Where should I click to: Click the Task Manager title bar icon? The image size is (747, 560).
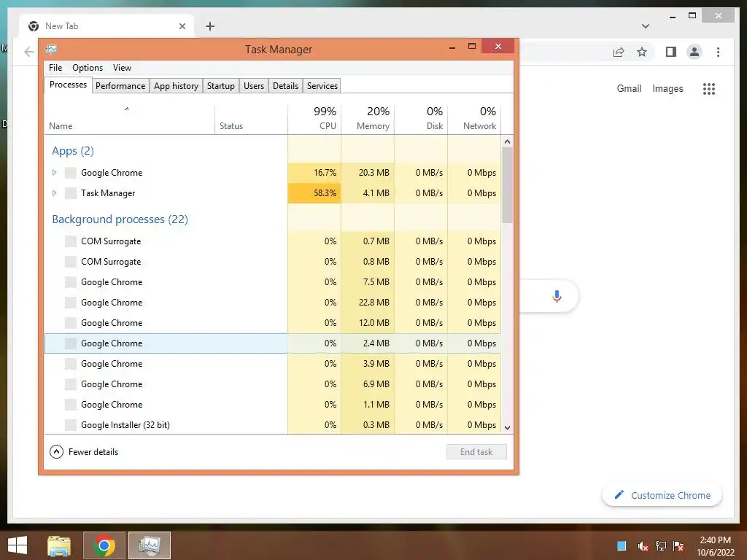click(x=52, y=49)
